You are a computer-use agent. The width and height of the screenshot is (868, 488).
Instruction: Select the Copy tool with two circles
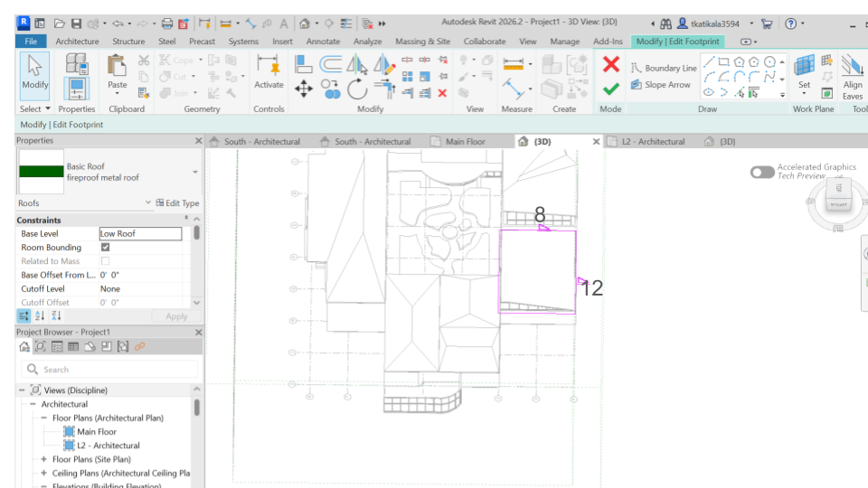[331, 89]
